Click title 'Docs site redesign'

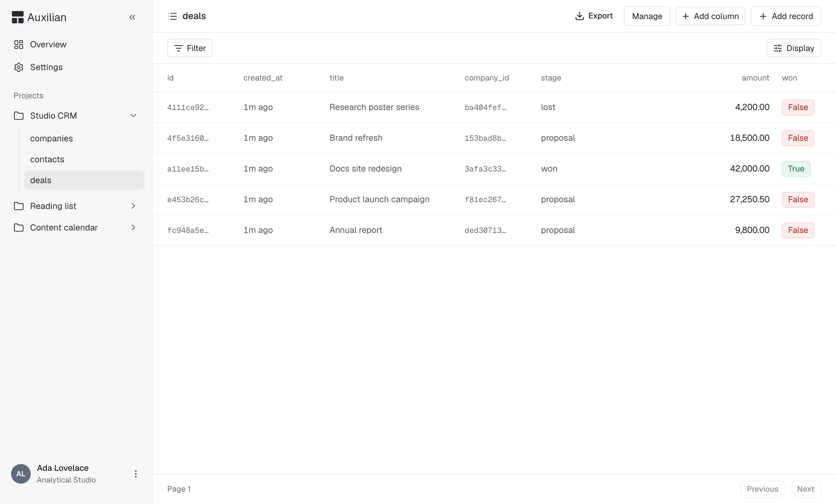[x=365, y=169]
